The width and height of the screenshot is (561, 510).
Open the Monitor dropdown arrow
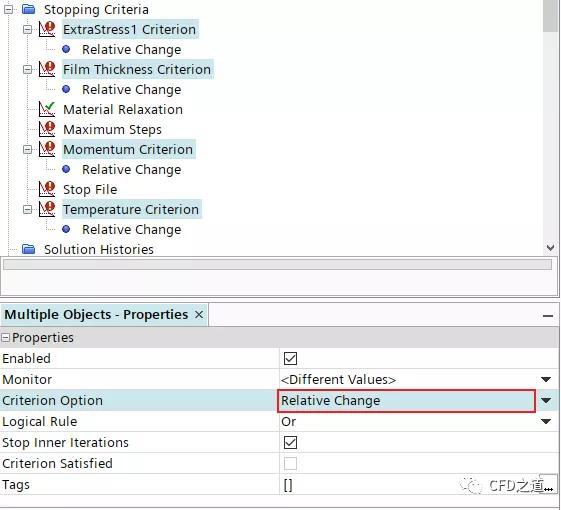click(546, 379)
